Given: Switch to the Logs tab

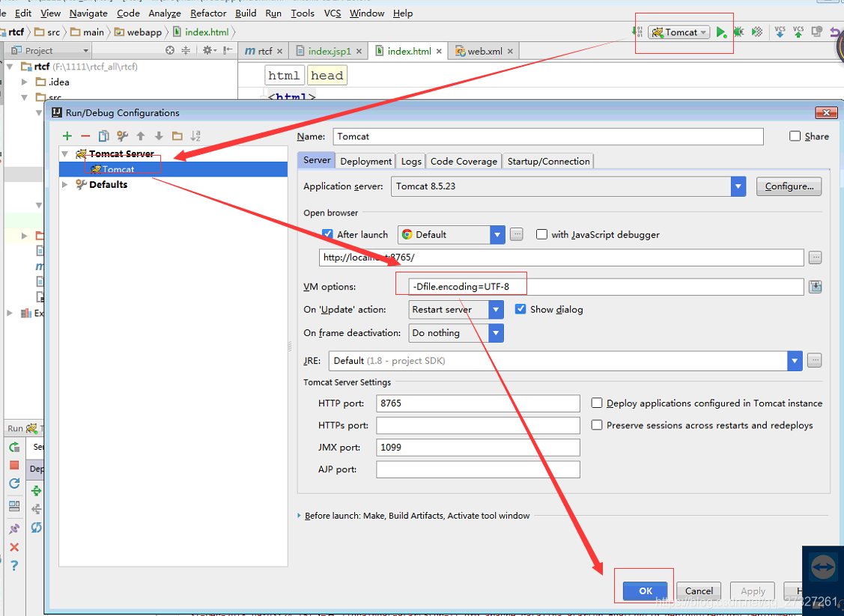Looking at the screenshot, I should (411, 162).
